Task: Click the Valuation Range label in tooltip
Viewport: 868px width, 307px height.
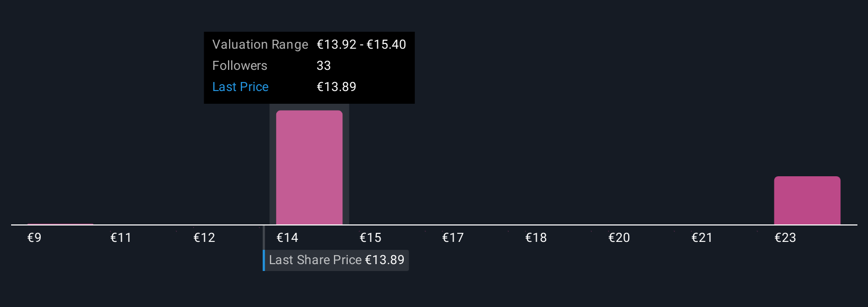Action: coord(260,44)
